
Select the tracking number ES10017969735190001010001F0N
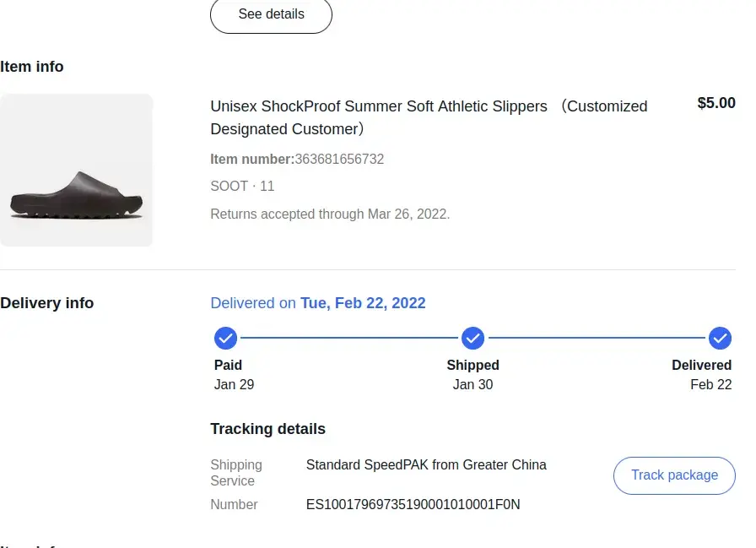pyautogui.click(x=413, y=505)
